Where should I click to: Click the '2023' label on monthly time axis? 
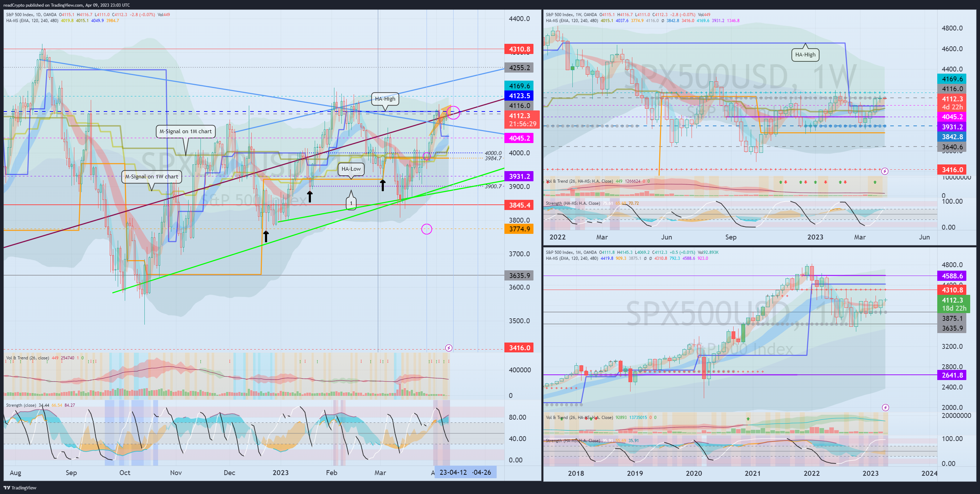coord(870,473)
